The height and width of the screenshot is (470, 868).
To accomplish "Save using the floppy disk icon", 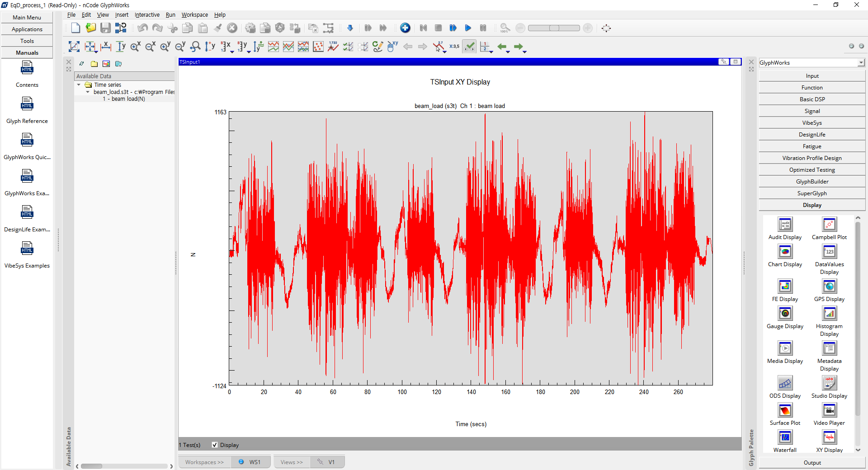I will point(105,28).
